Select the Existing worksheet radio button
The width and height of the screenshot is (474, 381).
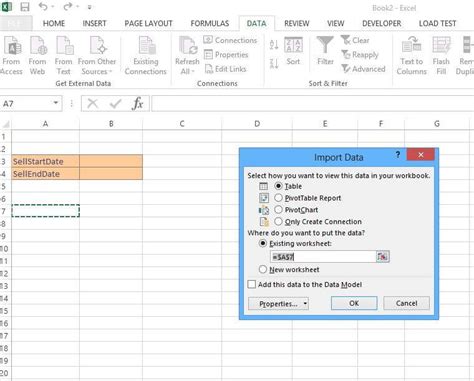pyautogui.click(x=263, y=243)
